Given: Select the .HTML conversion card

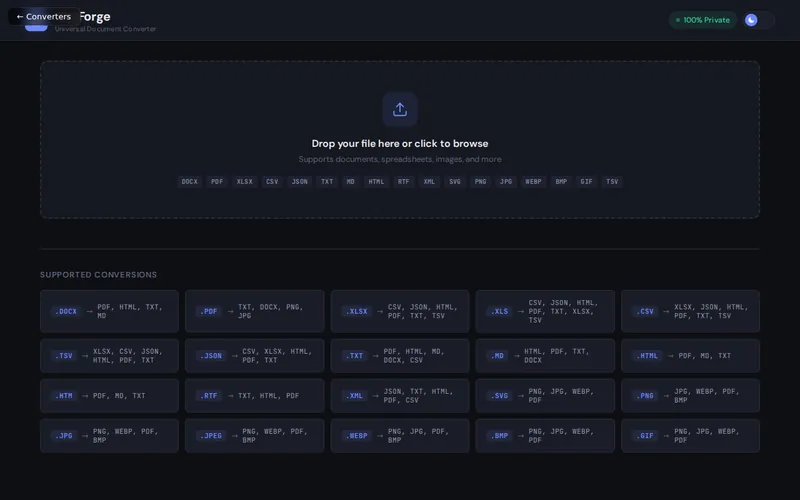Looking at the screenshot, I should coord(690,356).
